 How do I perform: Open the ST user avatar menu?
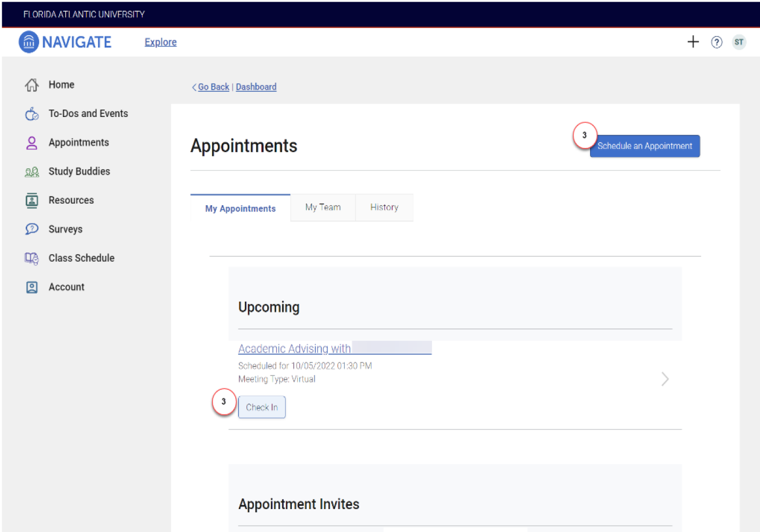[x=739, y=42]
